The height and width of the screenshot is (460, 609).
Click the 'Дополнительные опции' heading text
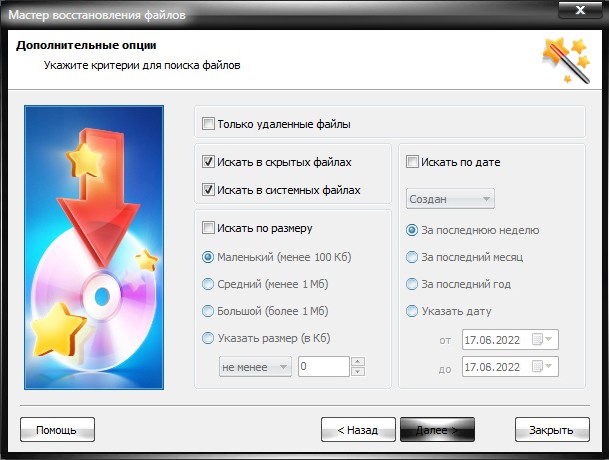86,45
